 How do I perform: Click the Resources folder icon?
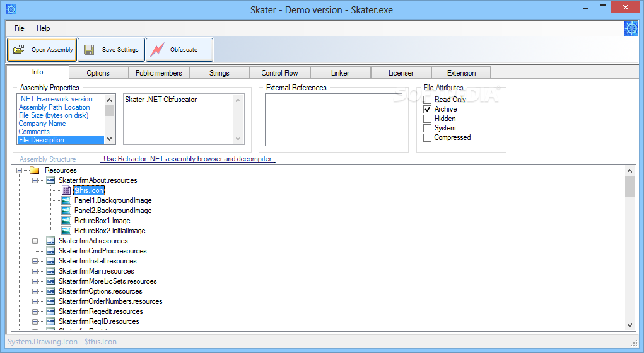[35, 170]
